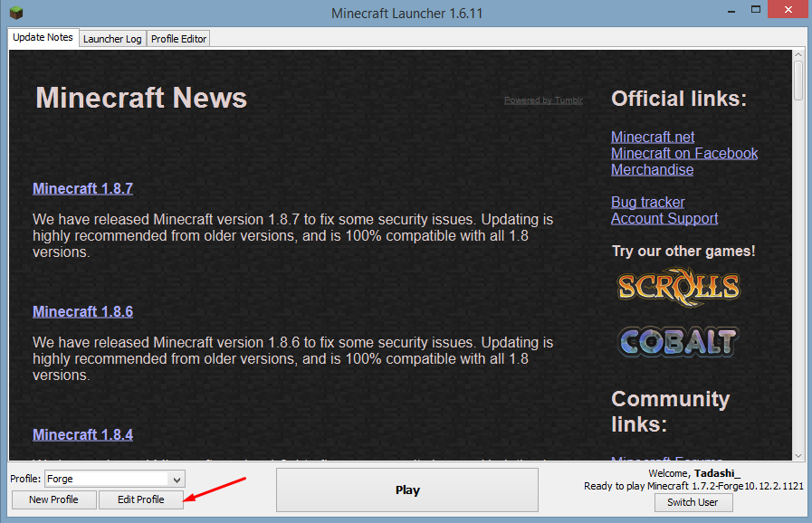This screenshot has height=523, width=812.
Task: Open the Profile Editor tab
Action: click(178, 39)
